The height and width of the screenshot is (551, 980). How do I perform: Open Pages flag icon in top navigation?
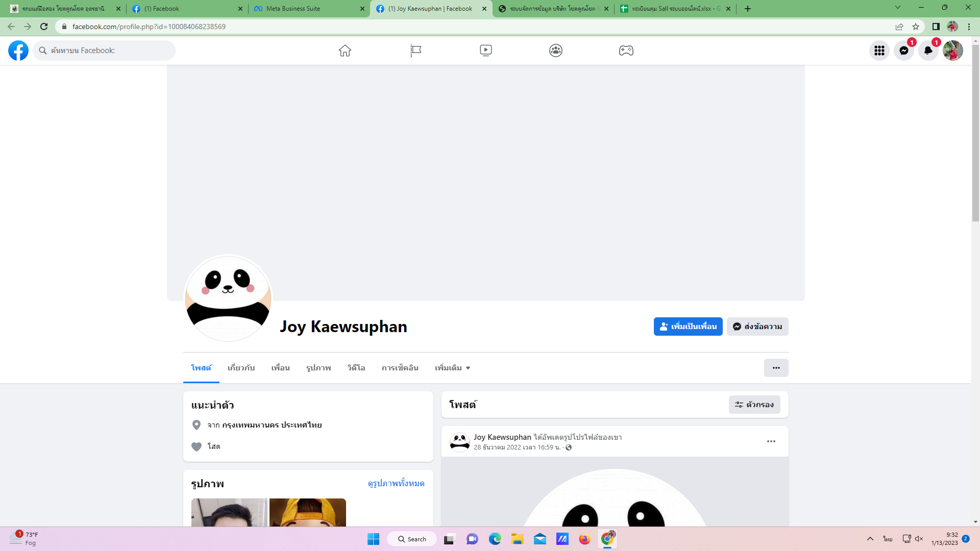pyautogui.click(x=415, y=51)
